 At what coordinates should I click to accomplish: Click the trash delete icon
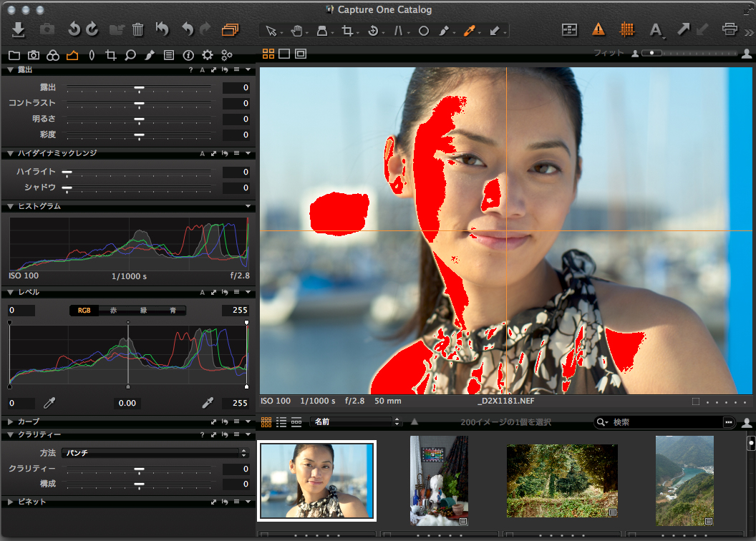pyautogui.click(x=137, y=29)
